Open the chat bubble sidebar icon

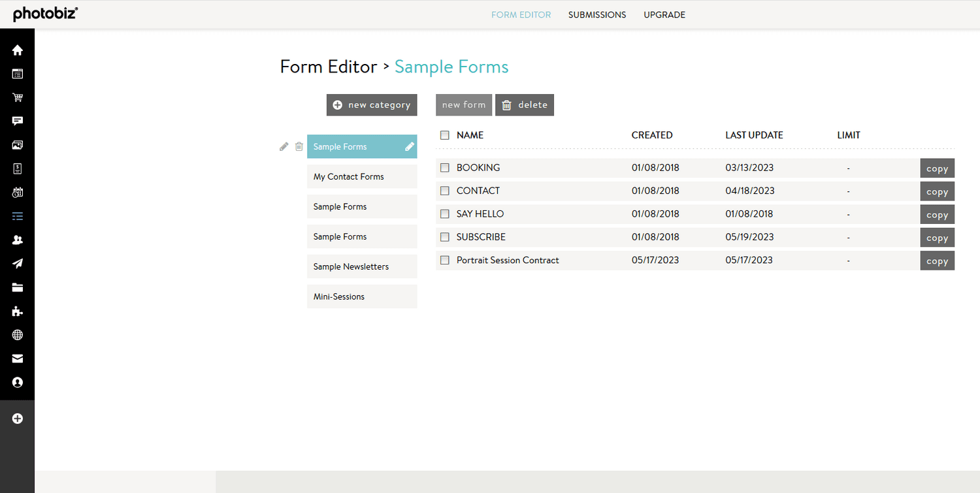click(x=18, y=121)
